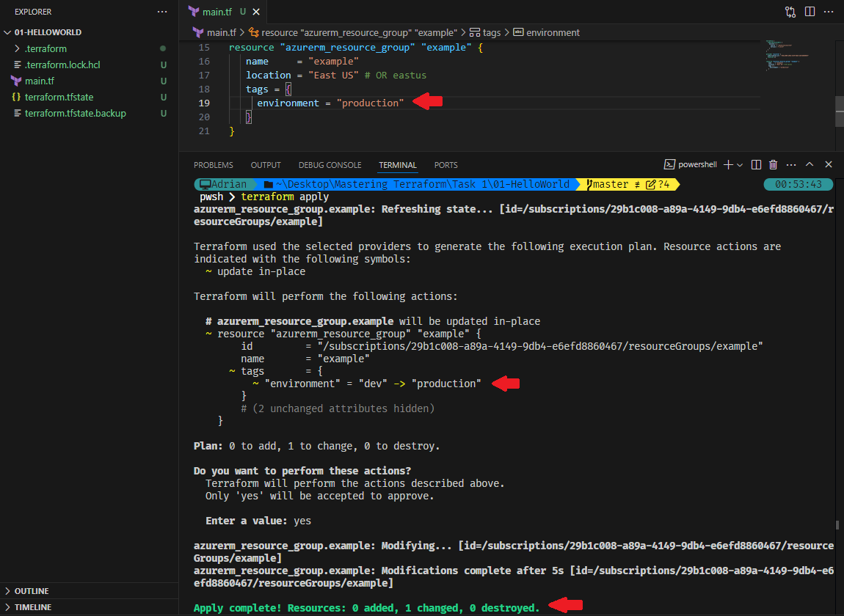The height and width of the screenshot is (616, 844).
Task: Open .terraform.lock.hcl file
Action: (x=62, y=65)
